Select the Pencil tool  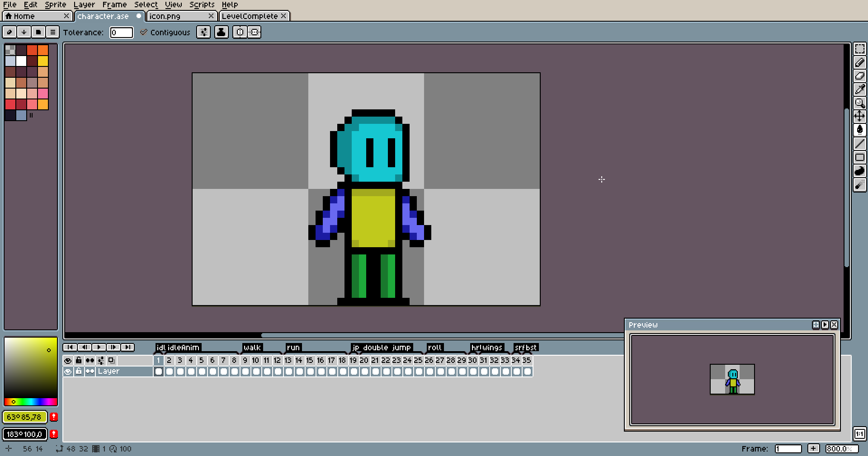(859, 62)
